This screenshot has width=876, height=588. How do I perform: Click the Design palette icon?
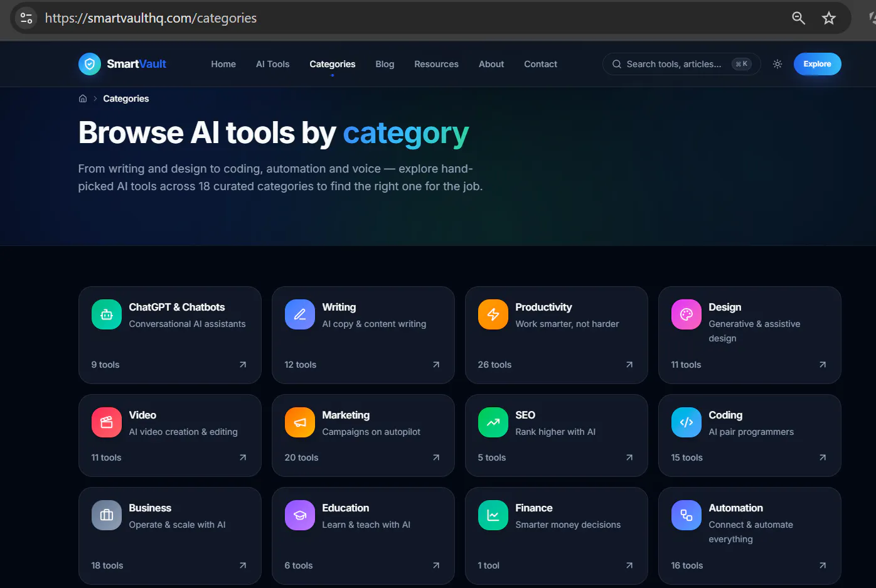(686, 314)
